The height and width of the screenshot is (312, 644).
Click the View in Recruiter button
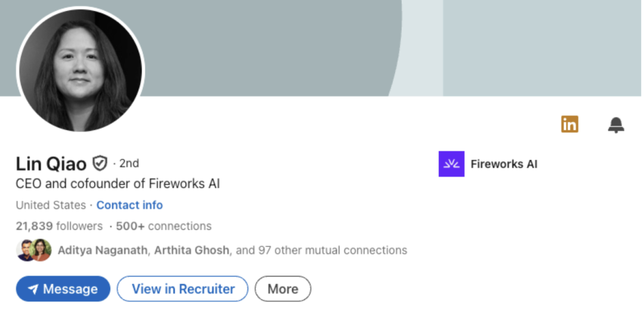(x=183, y=289)
